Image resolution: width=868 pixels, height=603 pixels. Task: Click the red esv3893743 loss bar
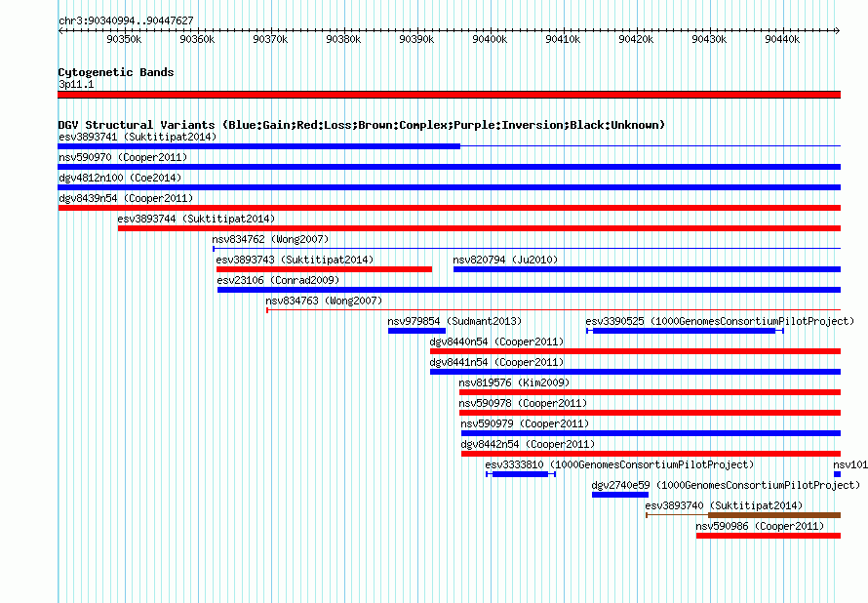pyautogui.click(x=324, y=269)
